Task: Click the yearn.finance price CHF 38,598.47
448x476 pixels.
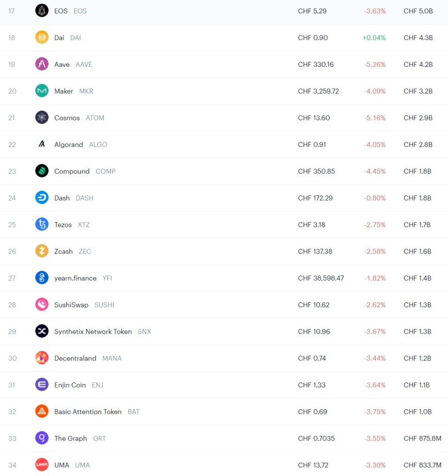Action: click(321, 278)
